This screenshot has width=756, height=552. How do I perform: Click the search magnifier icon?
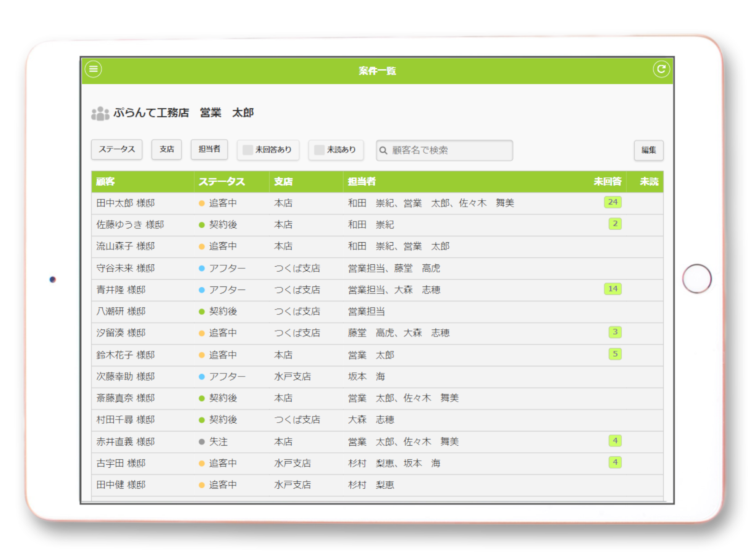pyautogui.click(x=383, y=150)
